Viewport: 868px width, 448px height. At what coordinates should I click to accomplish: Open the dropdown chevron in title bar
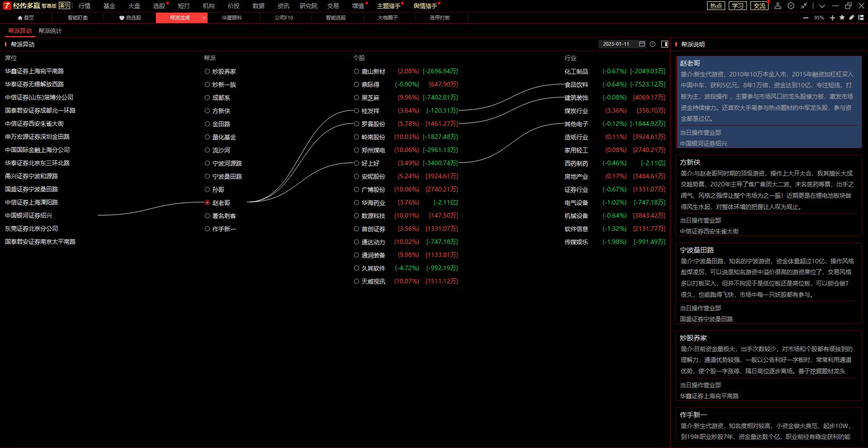[822, 6]
